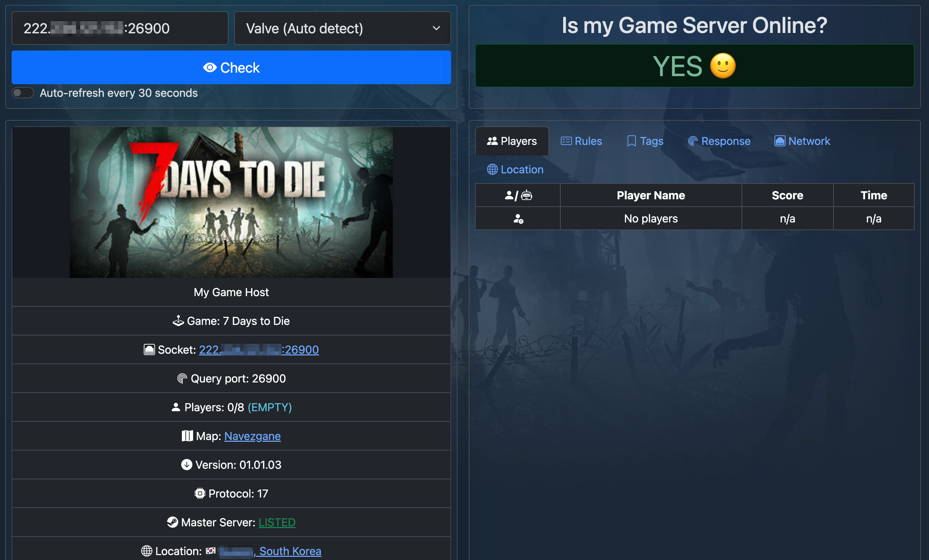Image resolution: width=929 pixels, height=560 pixels.
Task: Switch to the Rules tab
Action: tap(581, 141)
